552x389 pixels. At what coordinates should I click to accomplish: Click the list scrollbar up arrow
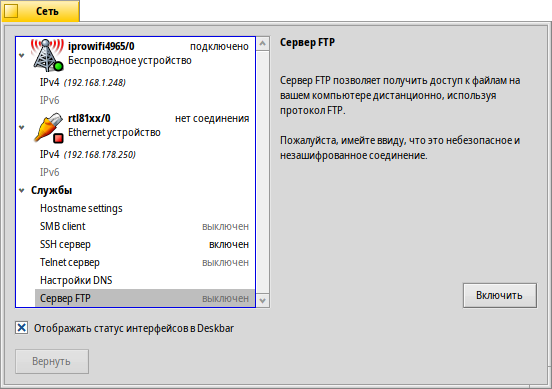click(263, 44)
